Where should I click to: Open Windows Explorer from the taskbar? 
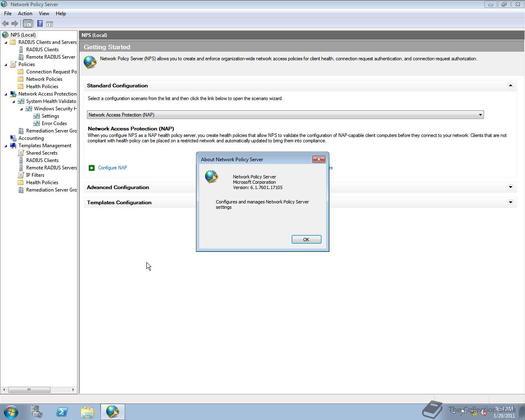[87, 412]
